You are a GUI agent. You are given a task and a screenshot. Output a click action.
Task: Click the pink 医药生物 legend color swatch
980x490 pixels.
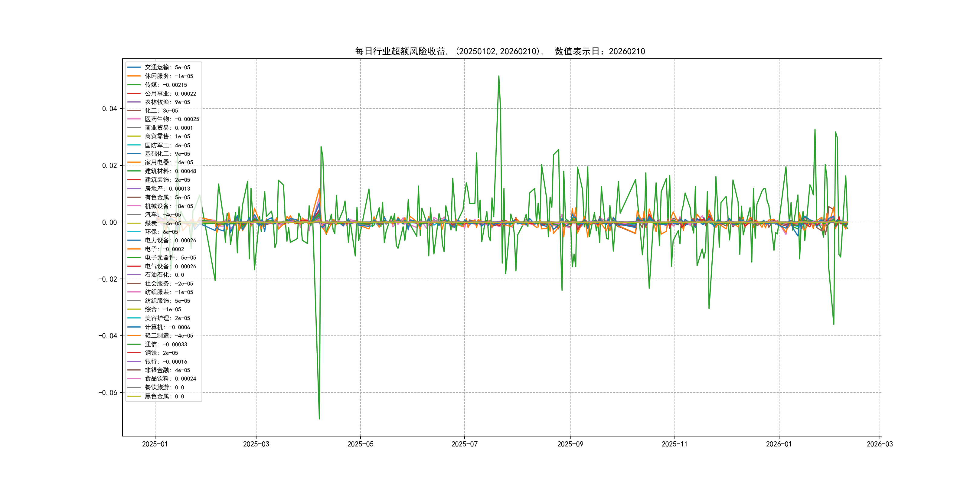pos(134,119)
